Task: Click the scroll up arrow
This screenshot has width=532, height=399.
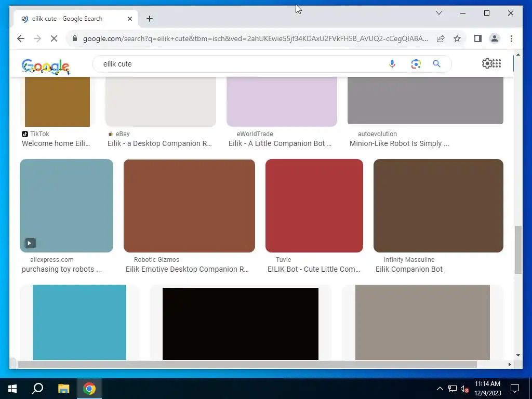Action: (518, 54)
